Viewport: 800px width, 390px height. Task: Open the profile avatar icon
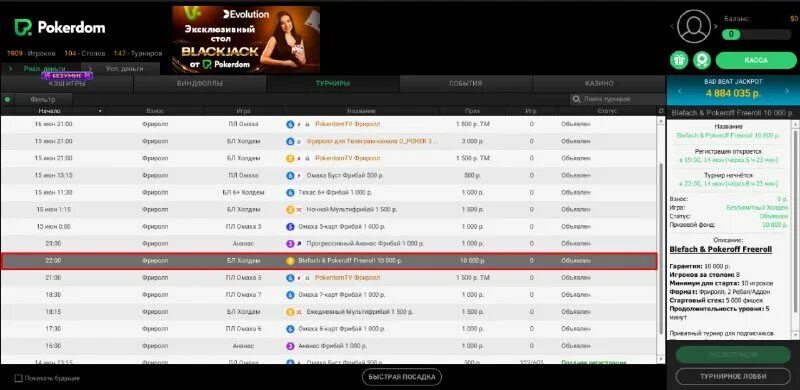click(693, 26)
